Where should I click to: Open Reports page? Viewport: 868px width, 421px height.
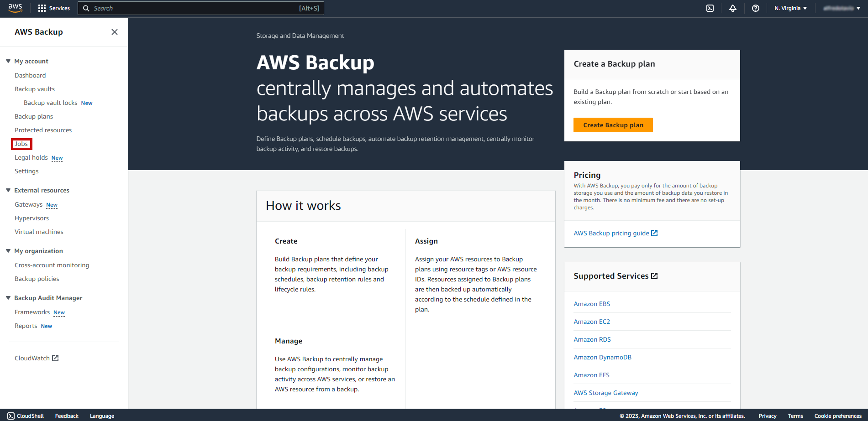pyautogui.click(x=26, y=326)
